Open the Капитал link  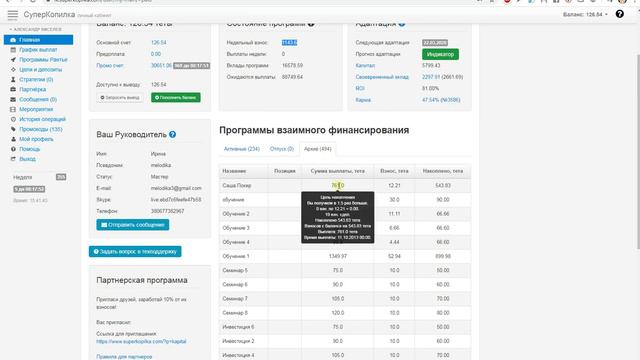[x=365, y=66]
